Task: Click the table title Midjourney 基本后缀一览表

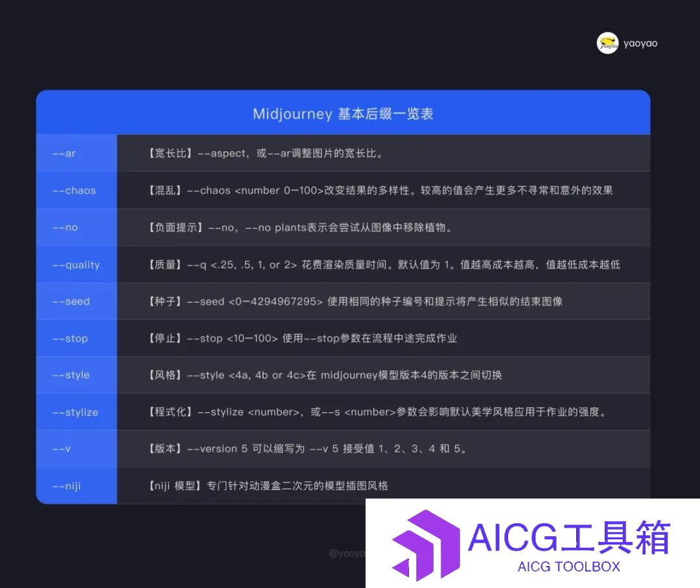Action: [343, 114]
